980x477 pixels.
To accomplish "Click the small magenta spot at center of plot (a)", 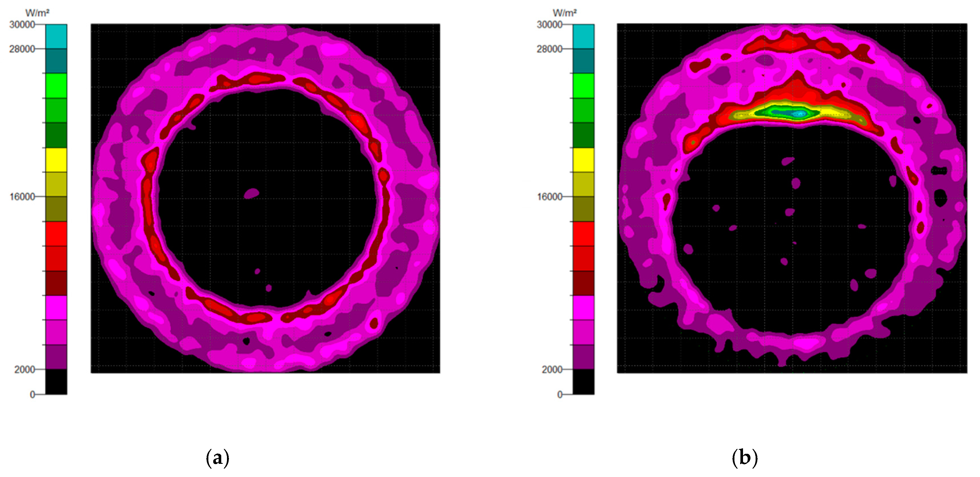I will pyautogui.click(x=251, y=193).
